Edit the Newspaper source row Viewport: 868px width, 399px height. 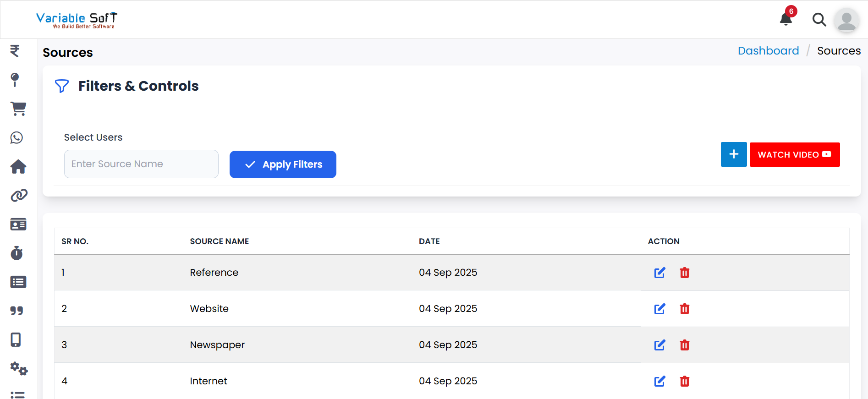(x=659, y=345)
